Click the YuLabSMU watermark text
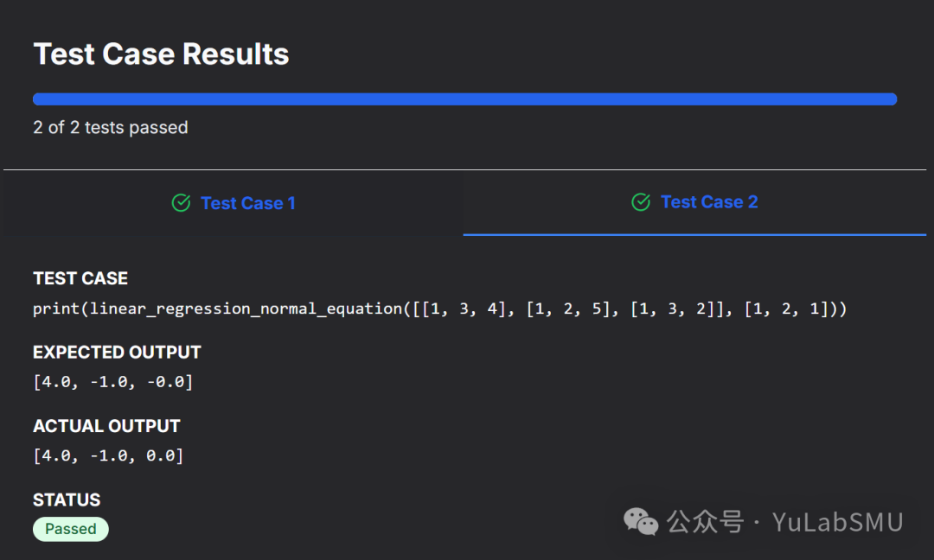The width and height of the screenshot is (934, 560). 837,522
